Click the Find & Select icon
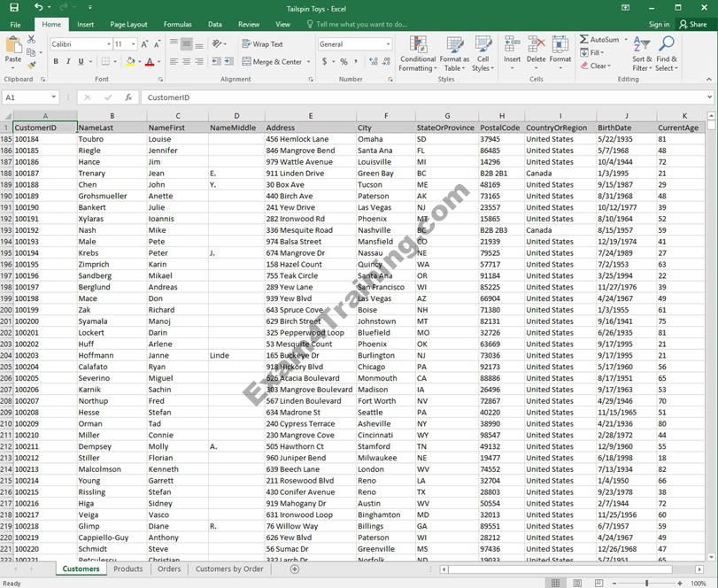The height and width of the screenshot is (588, 718). click(667, 53)
